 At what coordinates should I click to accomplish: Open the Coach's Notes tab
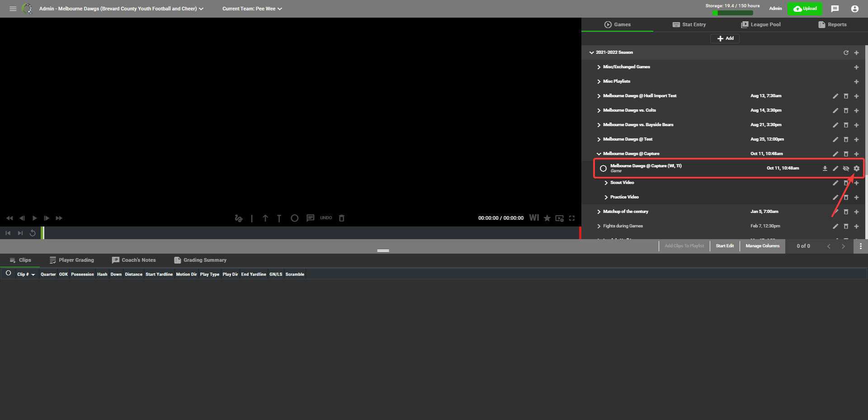click(134, 260)
